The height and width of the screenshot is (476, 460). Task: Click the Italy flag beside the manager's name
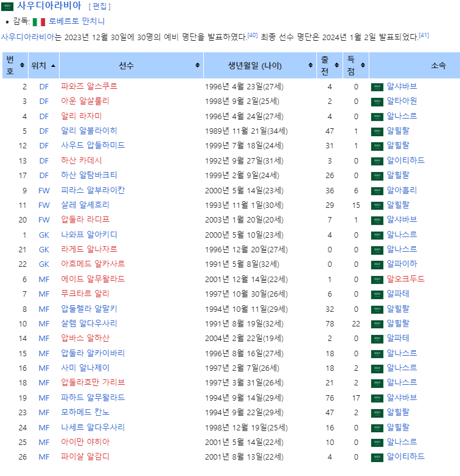pos(39,22)
